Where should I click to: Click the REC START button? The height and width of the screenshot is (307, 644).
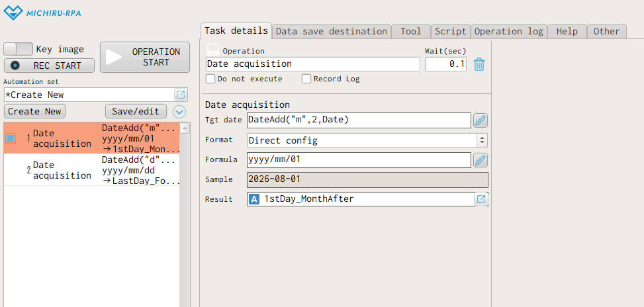click(49, 66)
